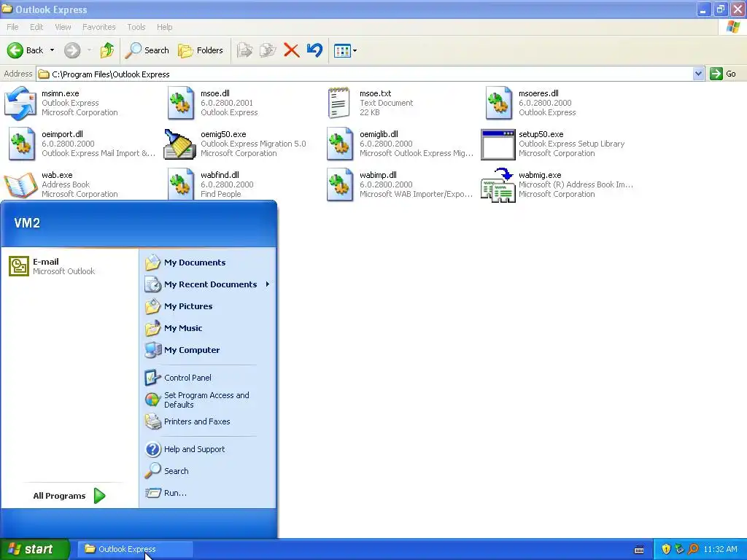
Task: Select the msimn.exe Outlook Express icon
Action: 20,103
